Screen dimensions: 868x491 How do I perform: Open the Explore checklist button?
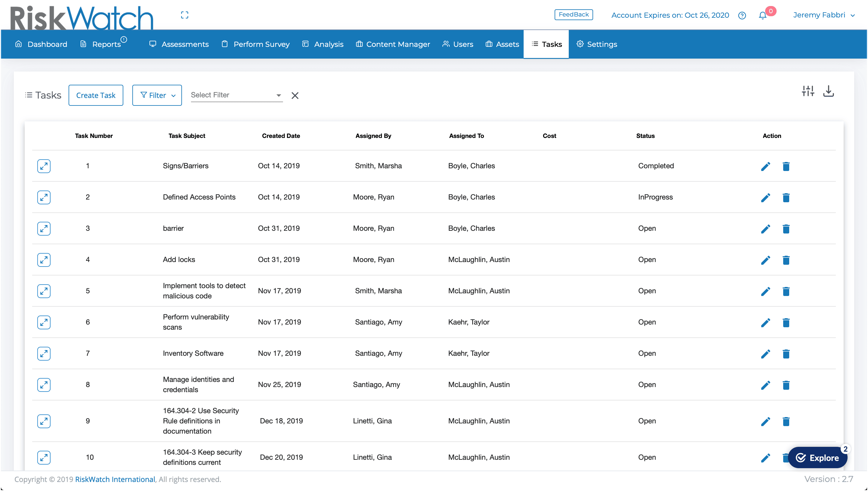[817, 458]
